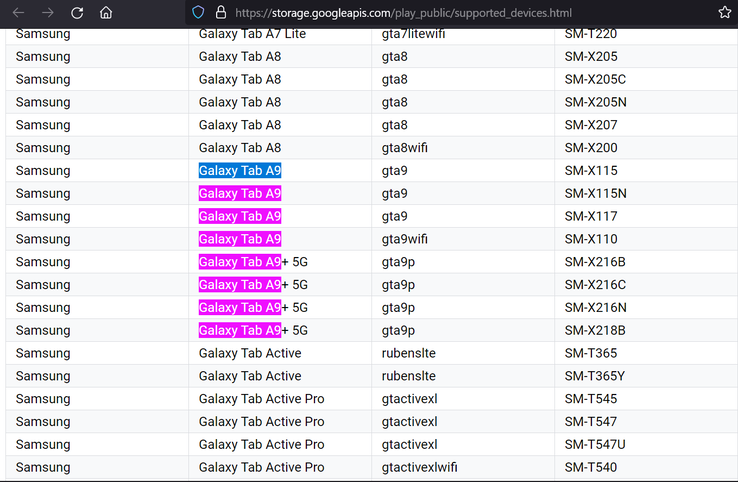Click Galaxy Tab A8 in SM-X205 row
Screen dimensions: 738x482
[240, 56]
